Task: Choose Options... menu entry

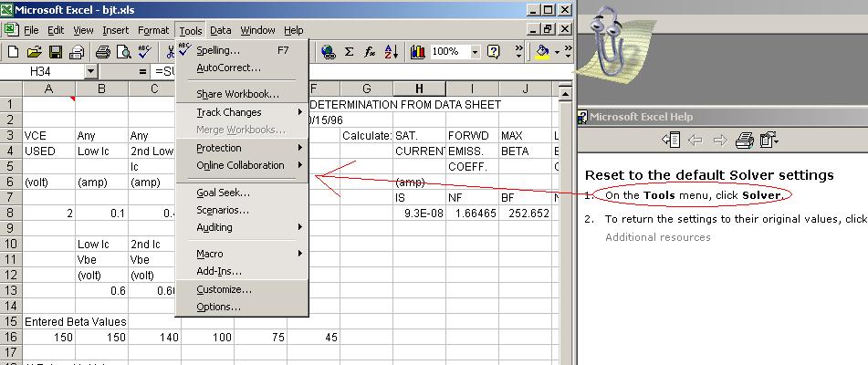Action: click(x=241, y=307)
